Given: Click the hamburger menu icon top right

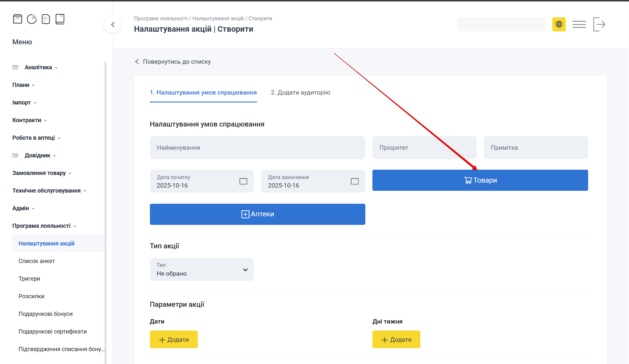Looking at the screenshot, I should click(x=579, y=24).
